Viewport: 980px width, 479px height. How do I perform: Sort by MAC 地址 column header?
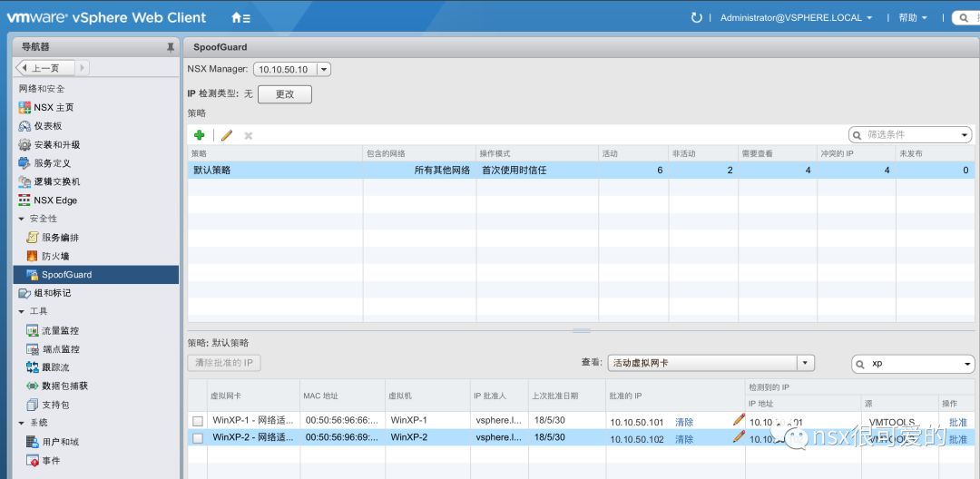click(342, 396)
